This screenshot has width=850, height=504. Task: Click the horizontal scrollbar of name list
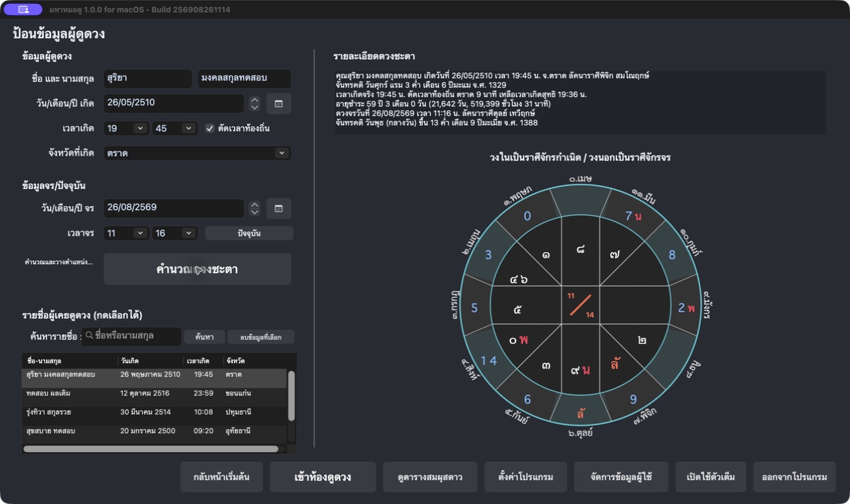click(x=150, y=450)
